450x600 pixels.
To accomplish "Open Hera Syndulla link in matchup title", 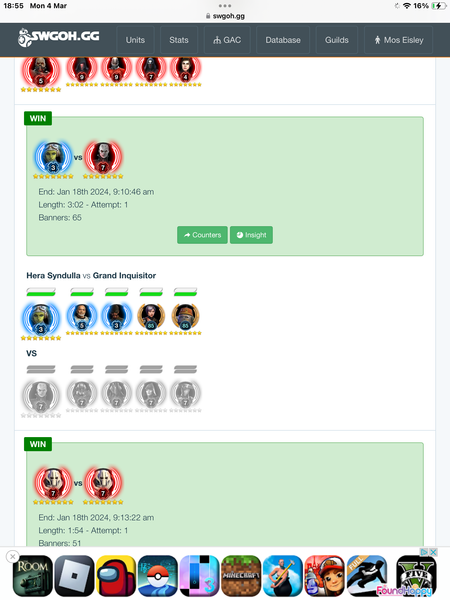I will 53,276.
